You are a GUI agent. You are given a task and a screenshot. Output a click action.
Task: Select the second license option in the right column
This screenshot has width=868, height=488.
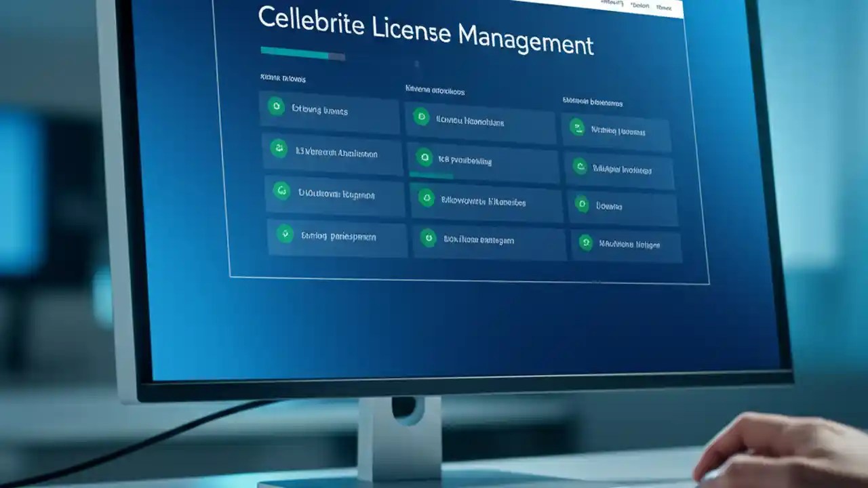point(620,169)
